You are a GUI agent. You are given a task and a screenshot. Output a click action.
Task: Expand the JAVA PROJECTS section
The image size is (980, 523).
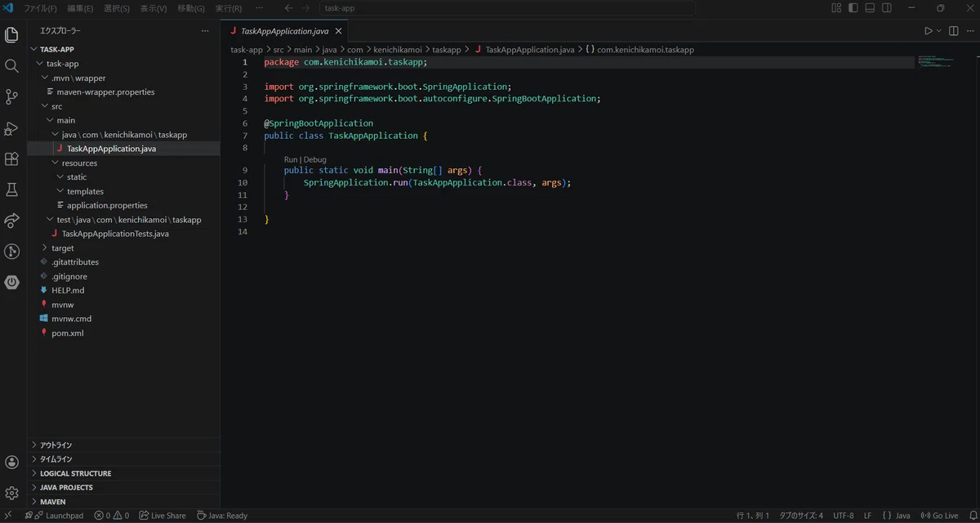(x=122, y=487)
